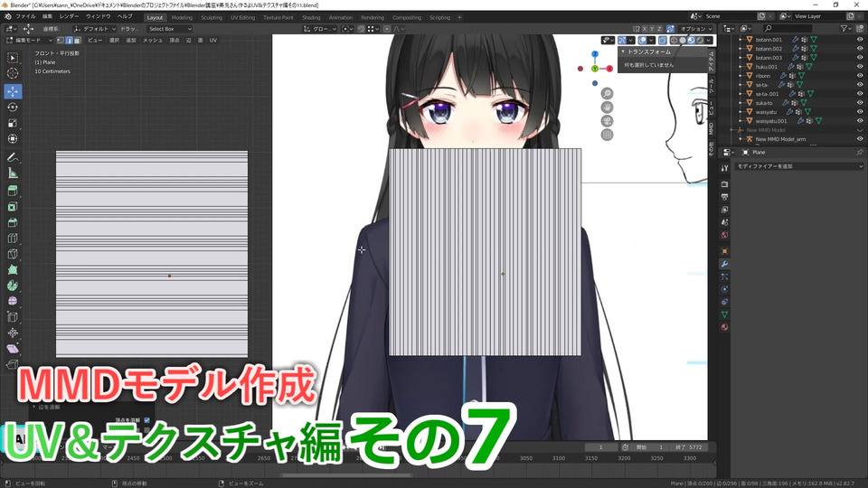Toggle X axis mirror button
This screenshot has width=868, height=488.
click(x=645, y=29)
